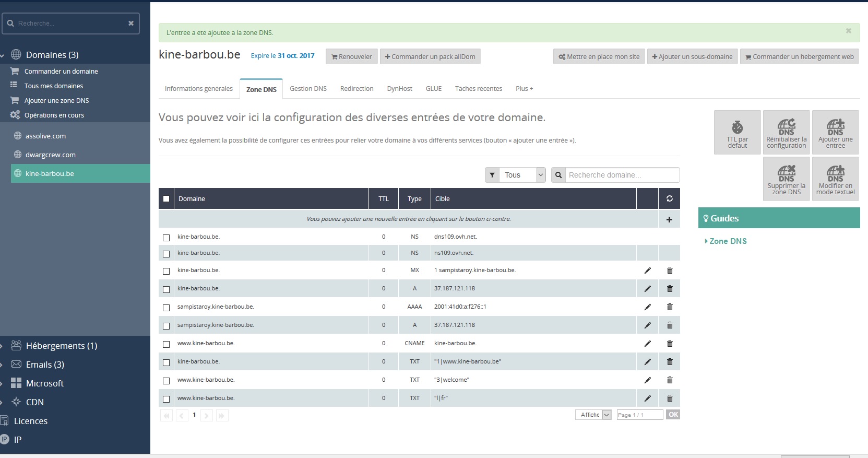The width and height of the screenshot is (868, 458).
Task: Open Ajouter une zone DNS
Action: (x=56, y=100)
